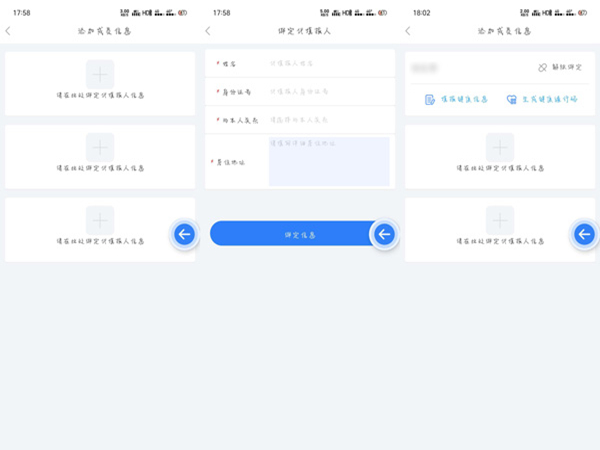This screenshot has height=450, width=600.
Task: Open the health pass code link on right card
Action: pyautogui.click(x=512, y=100)
